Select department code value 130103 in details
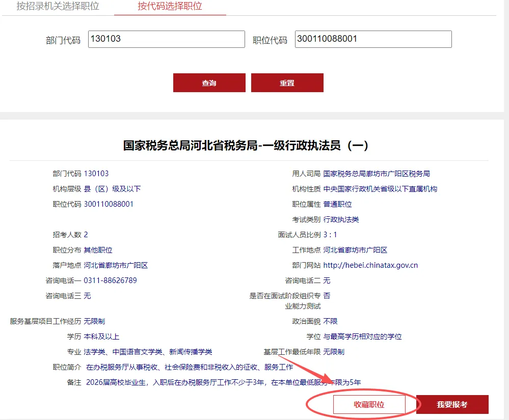Viewport: 509px width, 420px height. tap(96, 174)
